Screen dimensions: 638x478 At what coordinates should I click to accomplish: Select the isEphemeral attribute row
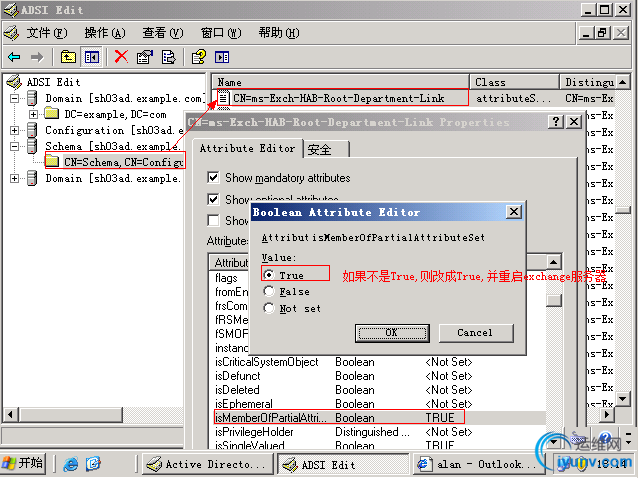pos(378,404)
